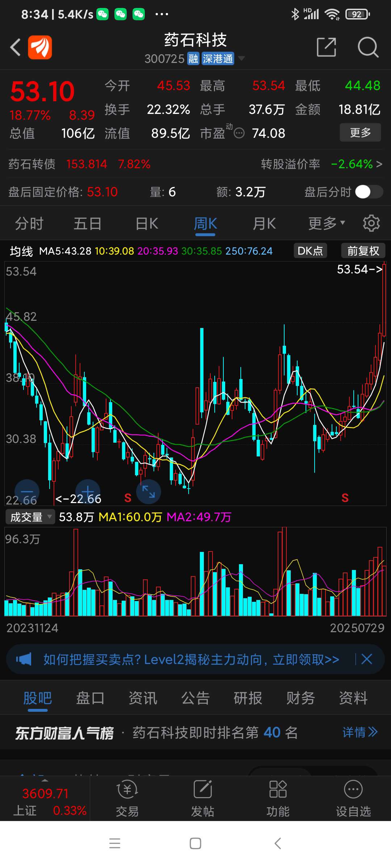Expand the stock title dropdown arrow
Viewport: 391px width, 868px height.
[x=241, y=58]
